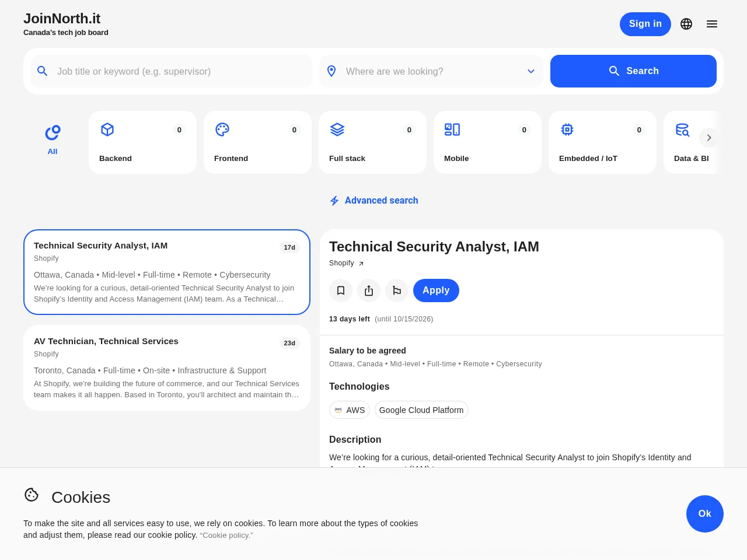Open Technical Security Analyst, IAM job card
The height and width of the screenshot is (560, 747).
click(167, 272)
